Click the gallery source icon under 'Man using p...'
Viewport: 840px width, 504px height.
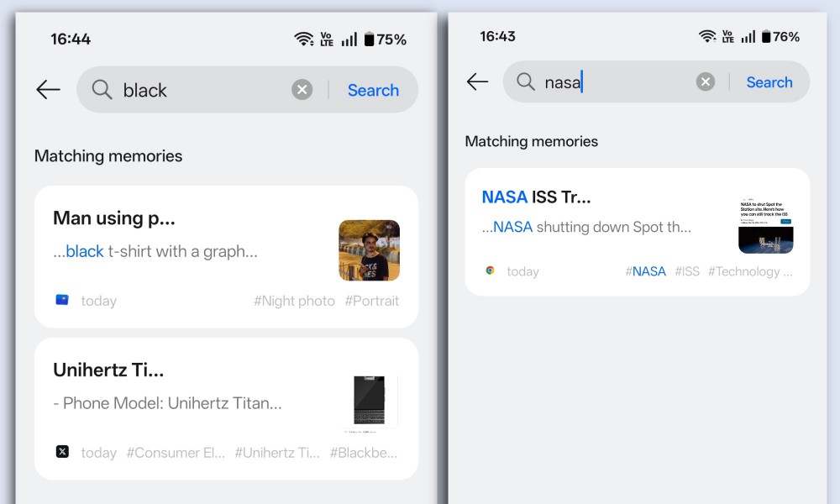[x=62, y=300]
